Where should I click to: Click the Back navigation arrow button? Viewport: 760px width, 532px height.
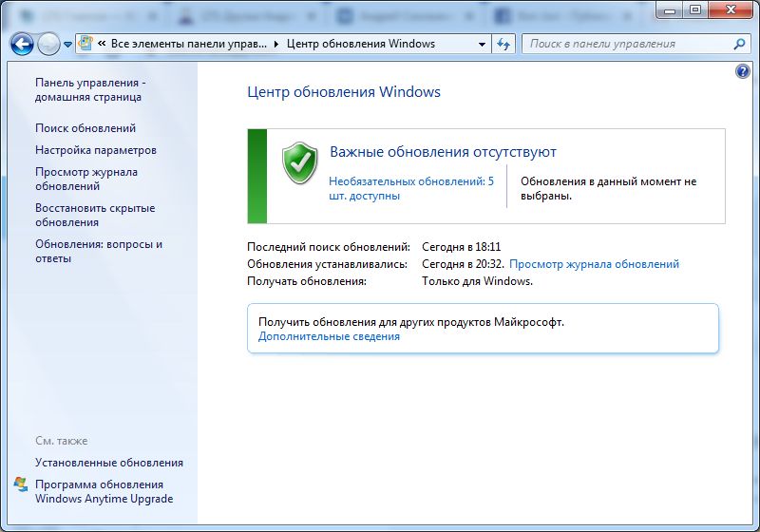click(22, 45)
